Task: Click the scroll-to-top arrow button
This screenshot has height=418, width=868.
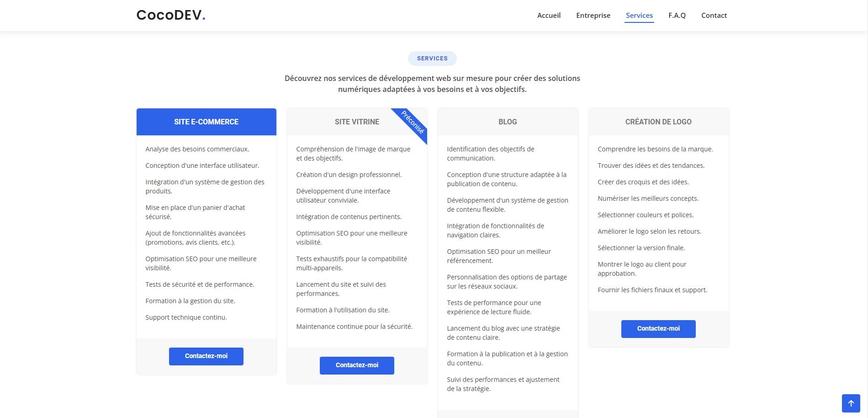Action: point(851,403)
